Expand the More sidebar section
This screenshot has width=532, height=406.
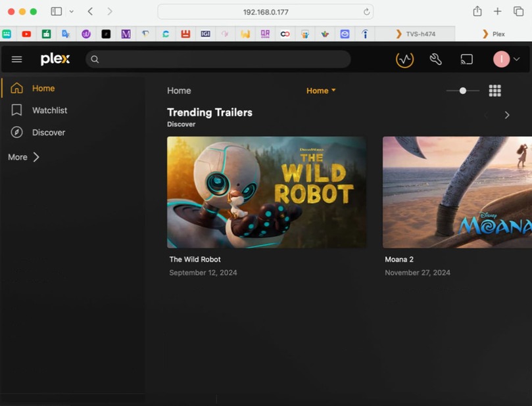24,157
